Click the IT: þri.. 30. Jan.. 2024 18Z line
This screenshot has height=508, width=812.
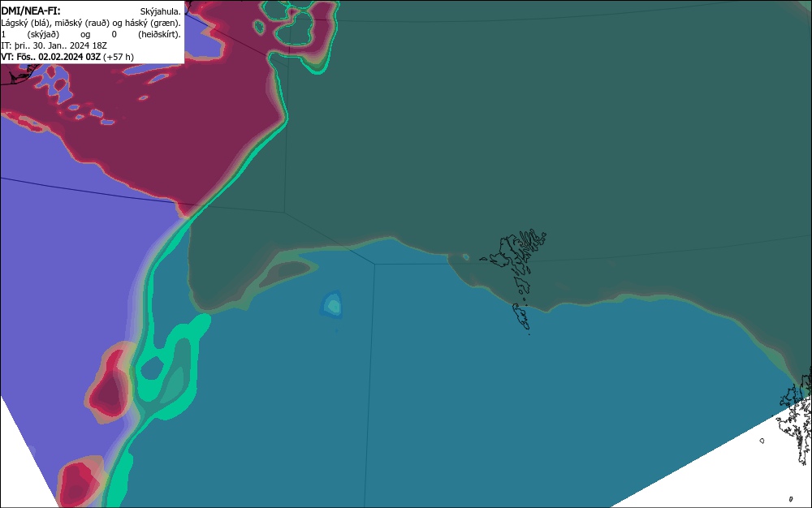point(54,45)
